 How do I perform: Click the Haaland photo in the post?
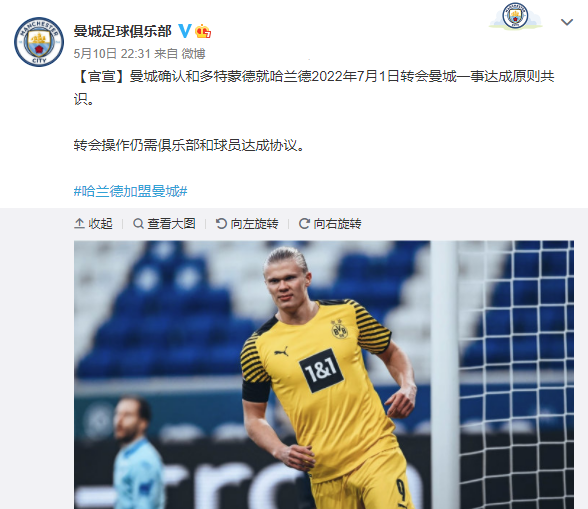[324, 375]
